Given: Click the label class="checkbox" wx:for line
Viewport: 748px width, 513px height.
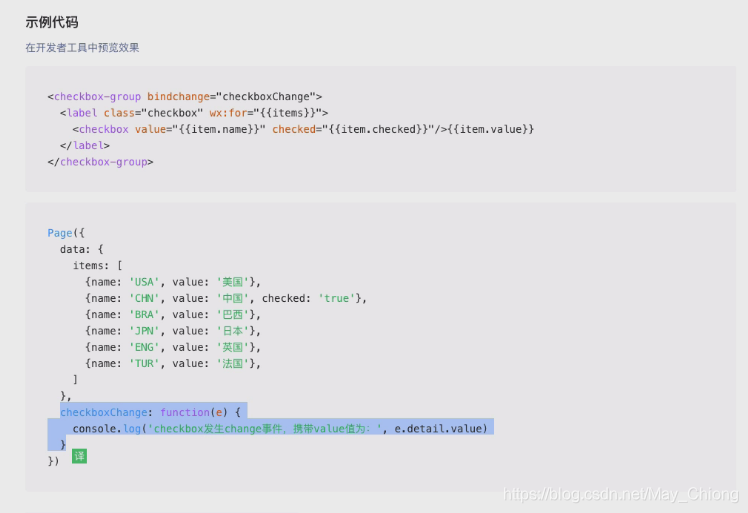Looking at the screenshot, I should [x=194, y=113].
